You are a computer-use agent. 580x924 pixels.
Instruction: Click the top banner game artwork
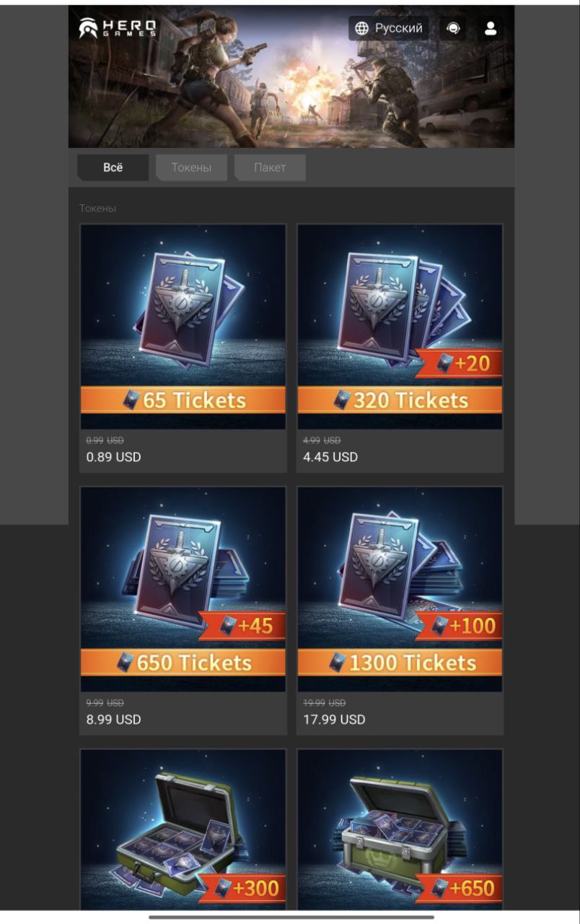291,77
